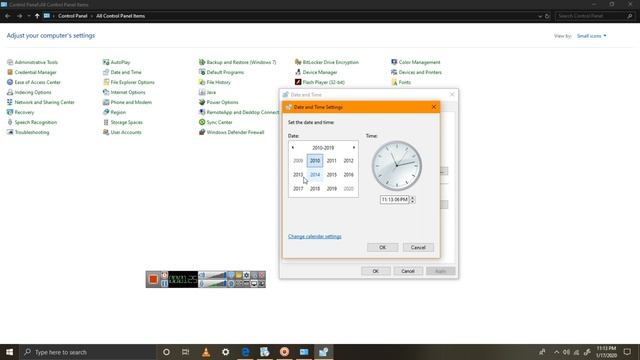This screenshot has width=640, height=360.
Task: Open Ease of Access Center
Action: (33, 82)
